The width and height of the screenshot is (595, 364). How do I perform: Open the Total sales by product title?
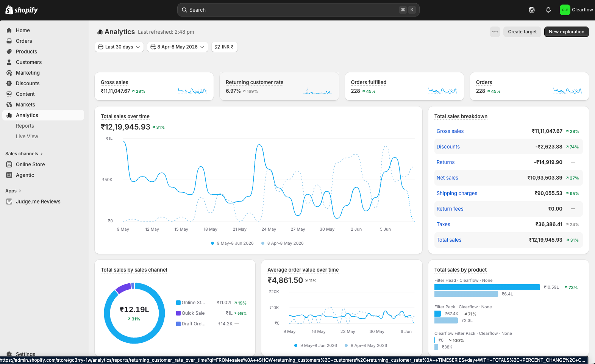point(461,270)
